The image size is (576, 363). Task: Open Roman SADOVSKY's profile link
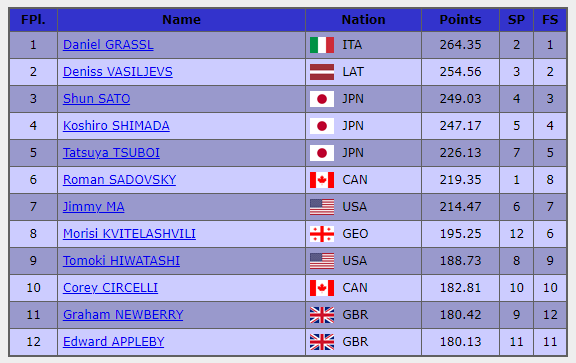pyautogui.click(x=119, y=180)
